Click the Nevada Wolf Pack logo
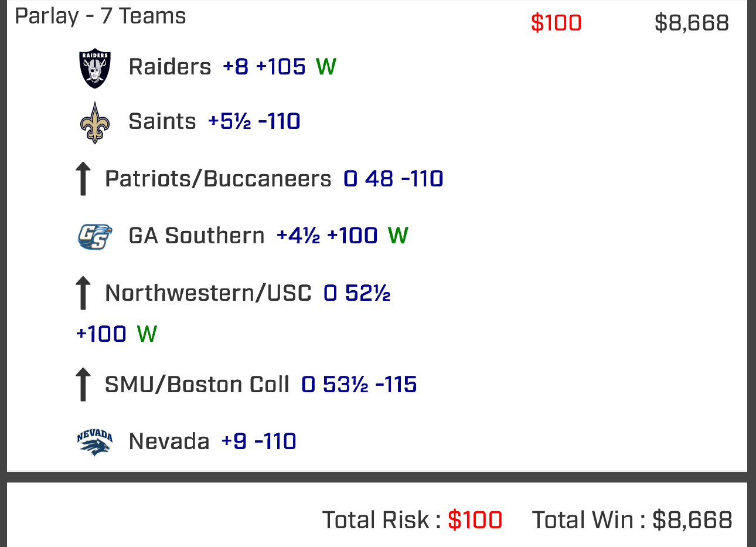This screenshot has width=756, height=547. point(94,442)
